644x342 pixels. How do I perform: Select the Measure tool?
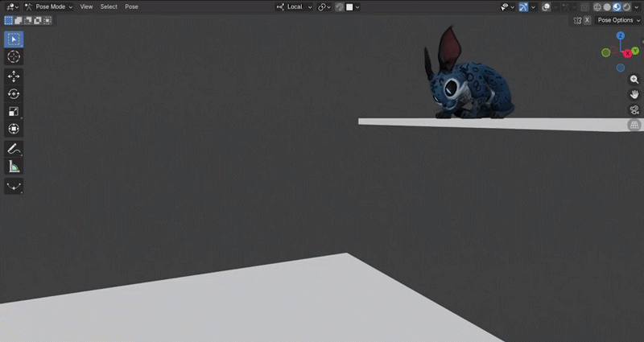pyautogui.click(x=14, y=167)
